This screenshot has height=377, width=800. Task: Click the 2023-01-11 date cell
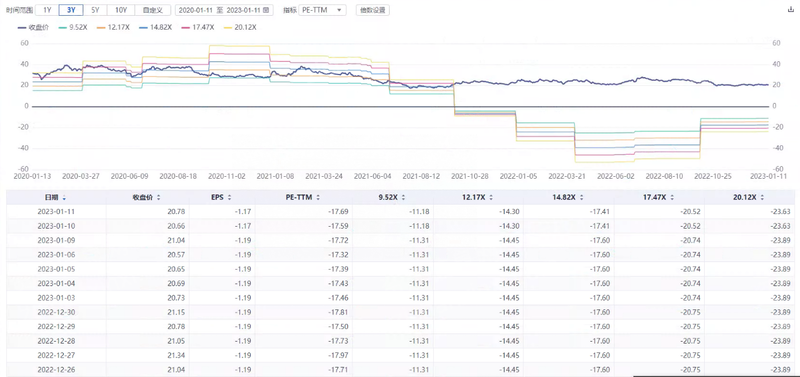55,212
